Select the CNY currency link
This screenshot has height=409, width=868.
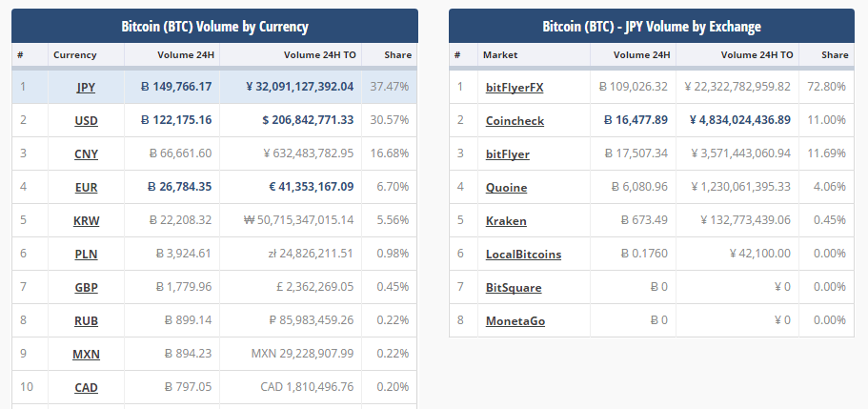pyautogui.click(x=86, y=154)
